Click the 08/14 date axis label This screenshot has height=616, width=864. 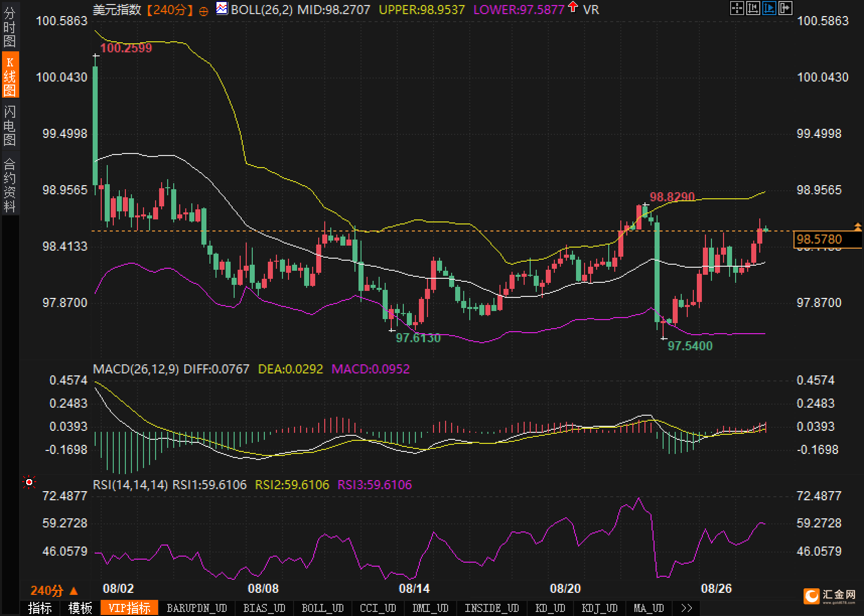click(x=414, y=588)
